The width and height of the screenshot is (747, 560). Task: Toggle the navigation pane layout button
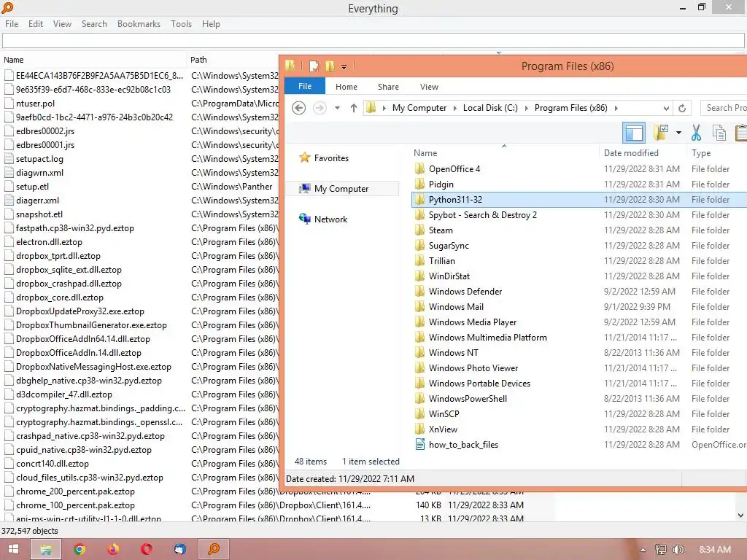[x=634, y=133]
